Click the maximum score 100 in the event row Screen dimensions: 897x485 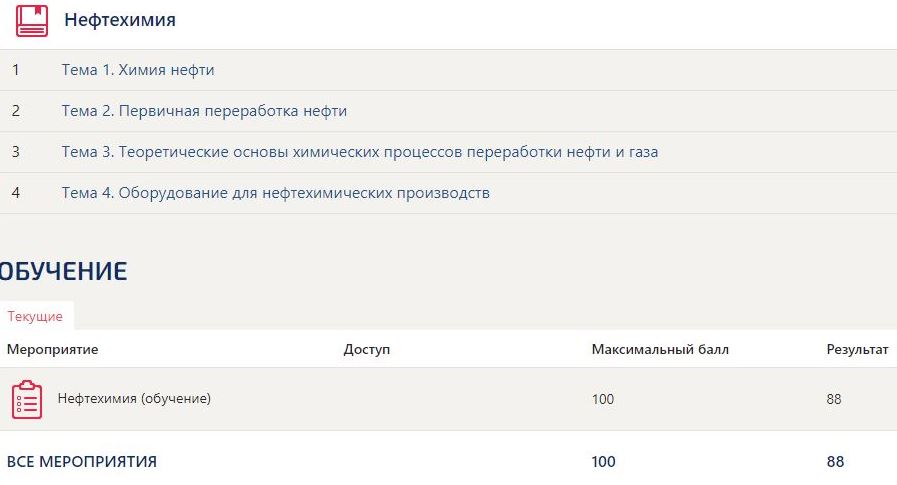[x=603, y=399]
